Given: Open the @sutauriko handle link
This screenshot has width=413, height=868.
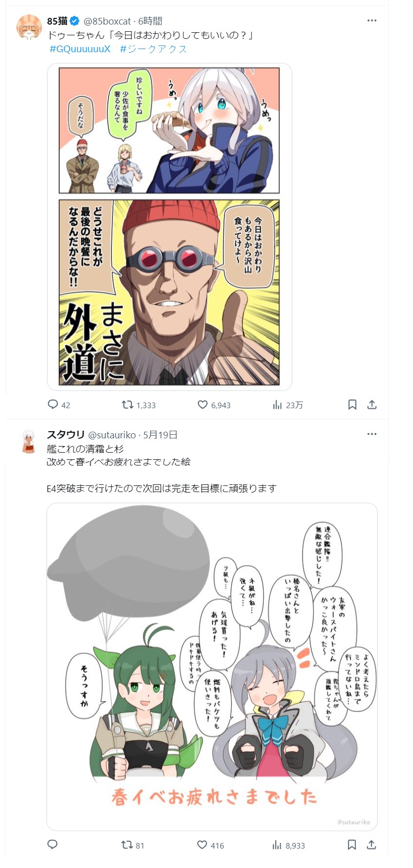Looking at the screenshot, I should tap(112, 435).
